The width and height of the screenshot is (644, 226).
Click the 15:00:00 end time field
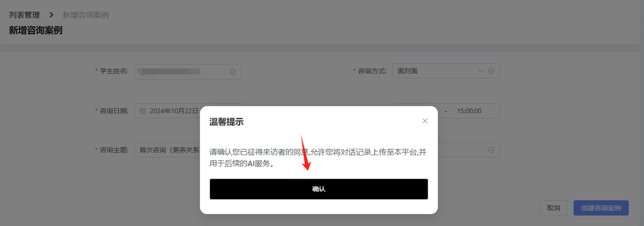469,111
